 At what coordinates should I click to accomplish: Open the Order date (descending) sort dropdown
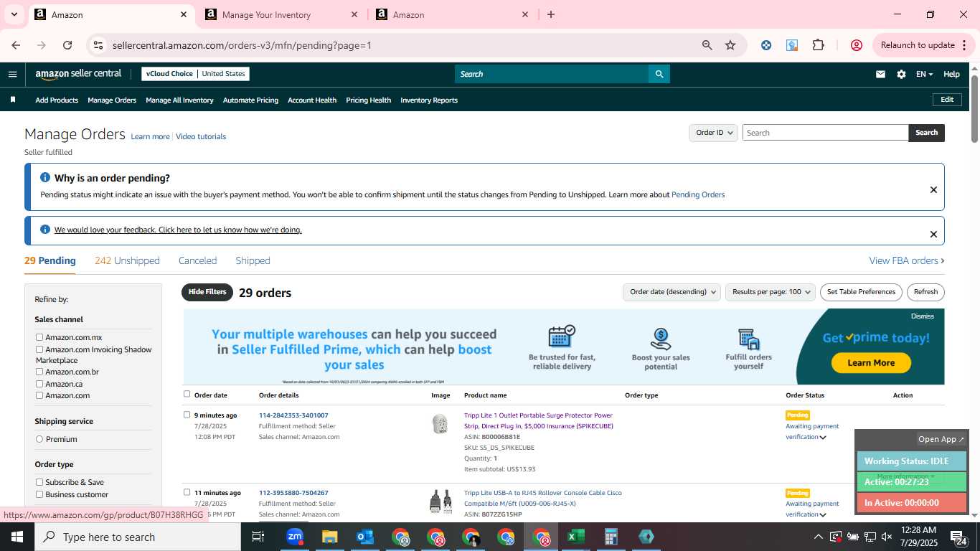coord(672,292)
